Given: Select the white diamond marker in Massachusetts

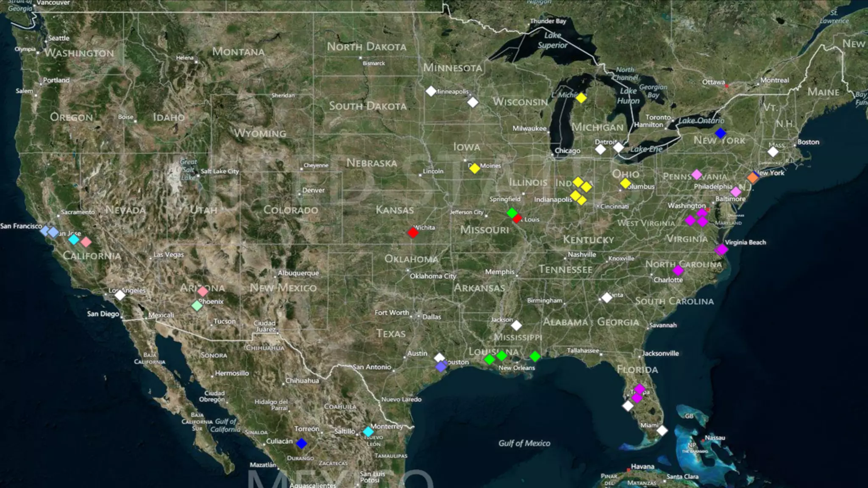Looking at the screenshot, I should [x=773, y=152].
